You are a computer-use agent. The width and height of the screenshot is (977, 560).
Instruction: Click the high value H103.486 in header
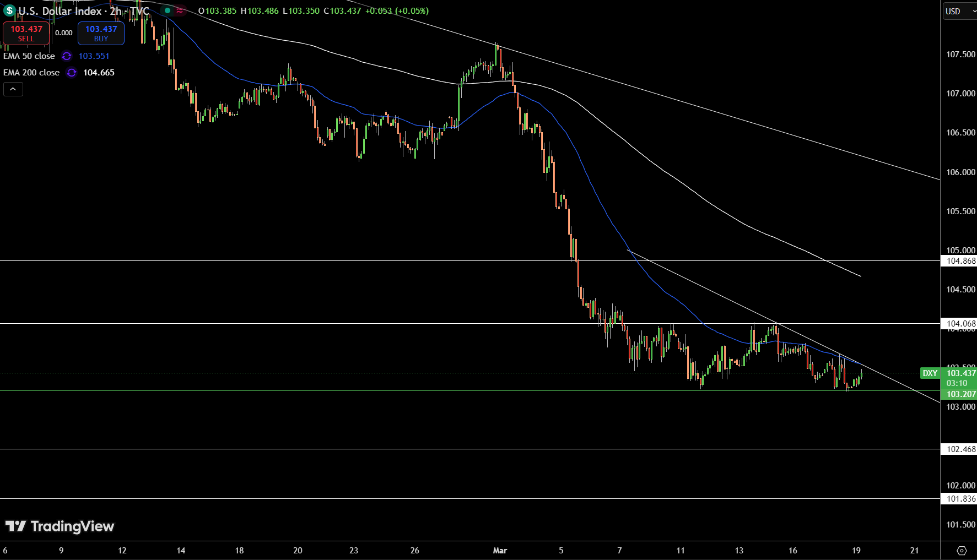(x=260, y=11)
